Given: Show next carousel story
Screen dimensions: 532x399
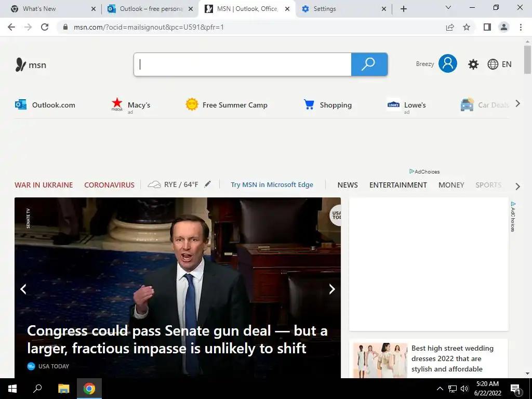Looking at the screenshot, I should [332, 289].
